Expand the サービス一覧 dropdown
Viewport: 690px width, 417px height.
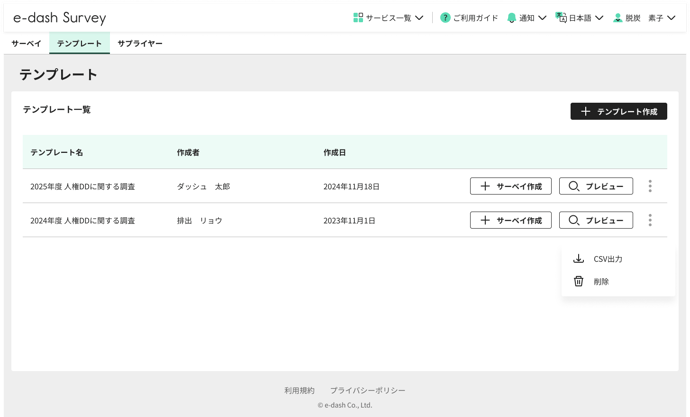point(419,18)
